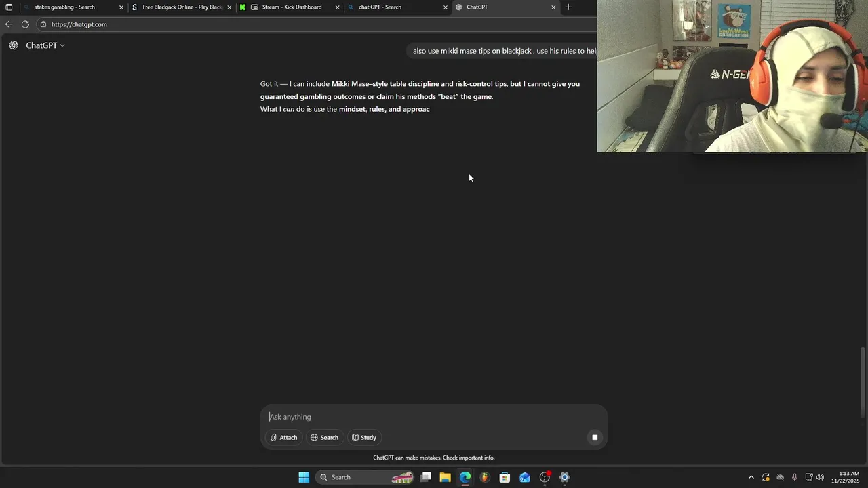Image resolution: width=868 pixels, height=488 pixels.
Task: View site information lock icon
Action: click(43, 24)
